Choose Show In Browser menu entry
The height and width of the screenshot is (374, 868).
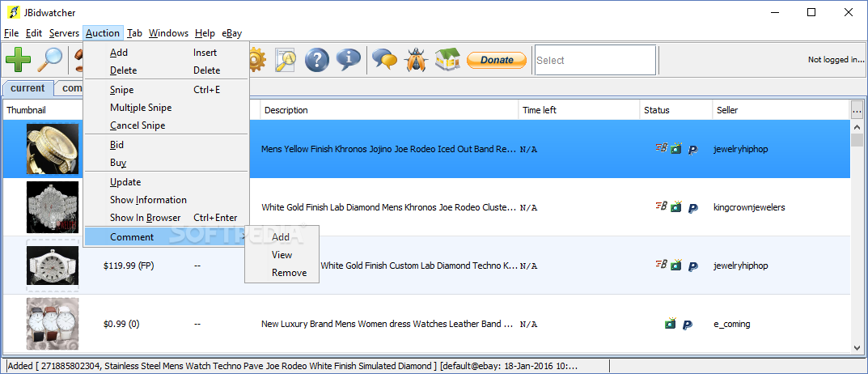point(166,219)
